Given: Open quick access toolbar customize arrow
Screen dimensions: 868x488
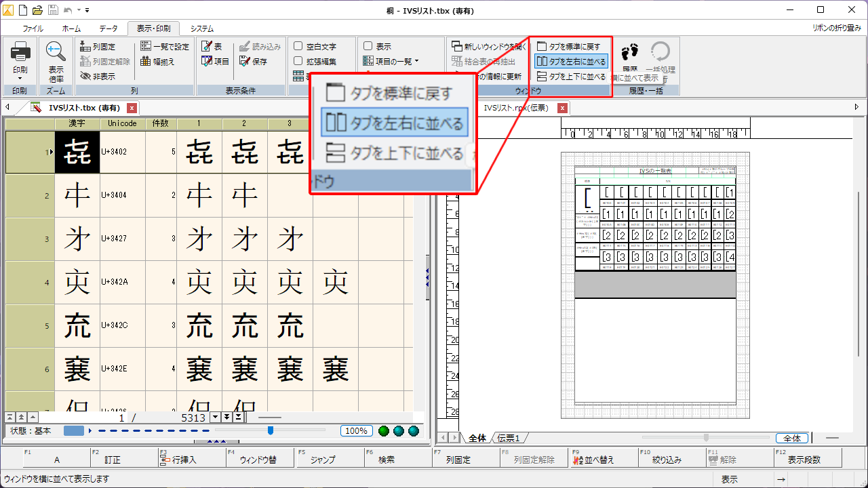Looking at the screenshot, I should click(87, 10).
